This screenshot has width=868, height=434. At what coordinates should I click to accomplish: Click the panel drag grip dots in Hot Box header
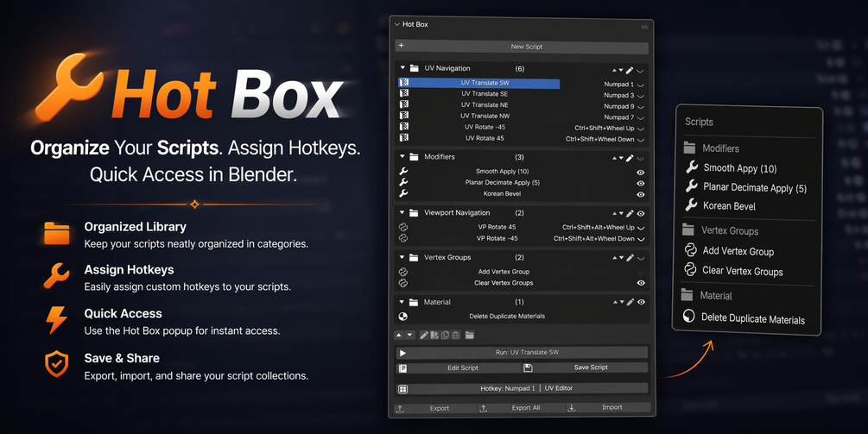pos(645,26)
